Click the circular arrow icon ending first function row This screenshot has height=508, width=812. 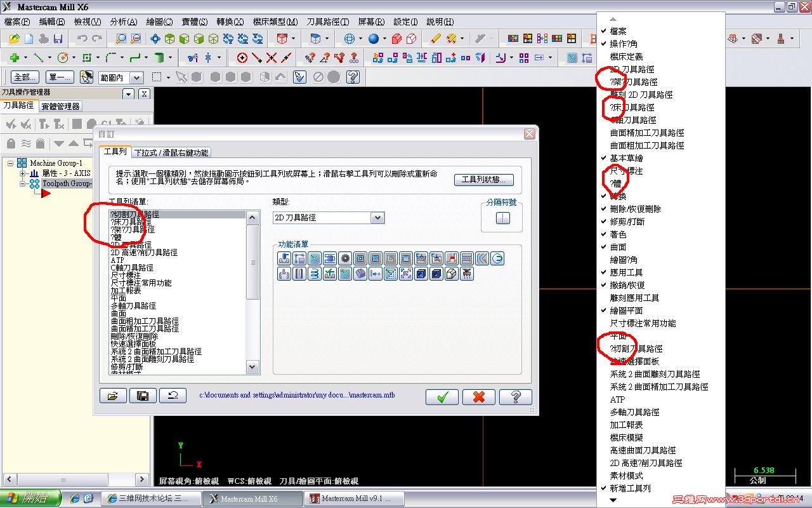[x=497, y=258]
